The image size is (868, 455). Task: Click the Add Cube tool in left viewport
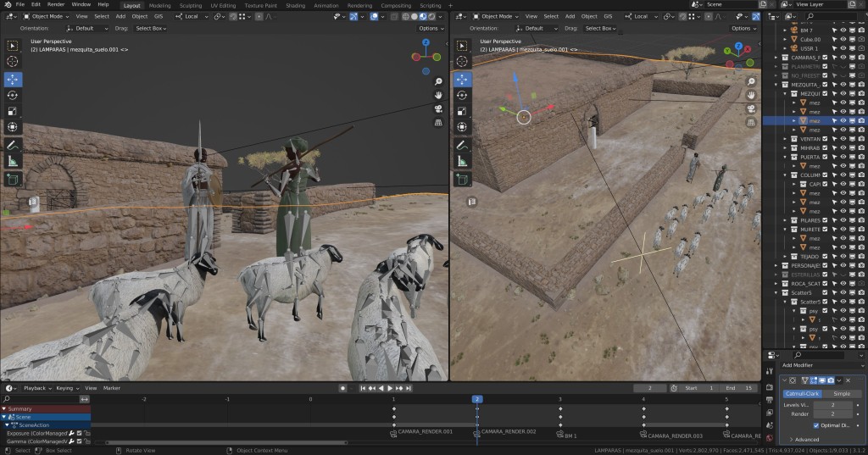[13, 179]
